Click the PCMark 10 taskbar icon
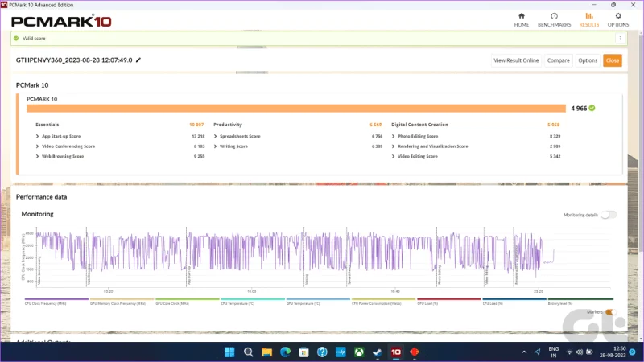This screenshot has width=644, height=362. tap(396, 352)
